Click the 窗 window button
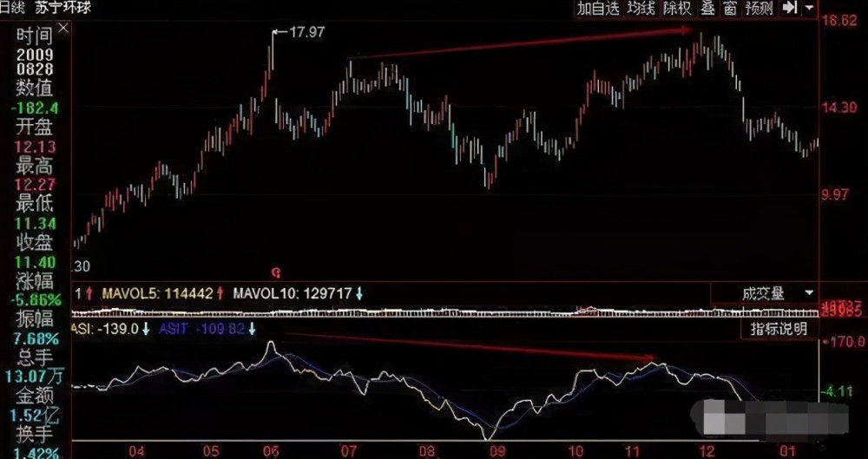Viewport: 868px width, 459px height. click(730, 9)
